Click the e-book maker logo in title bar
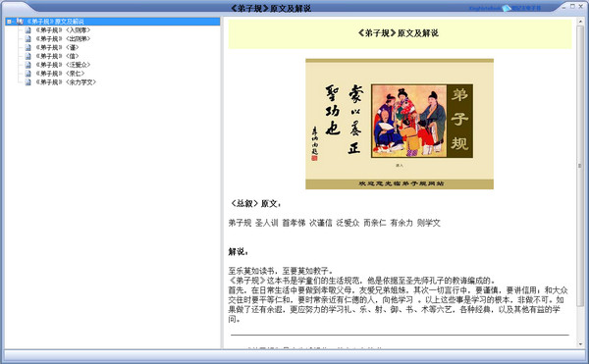Screen dimensions: 589x364 pyautogui.click(x=506, y=8)
